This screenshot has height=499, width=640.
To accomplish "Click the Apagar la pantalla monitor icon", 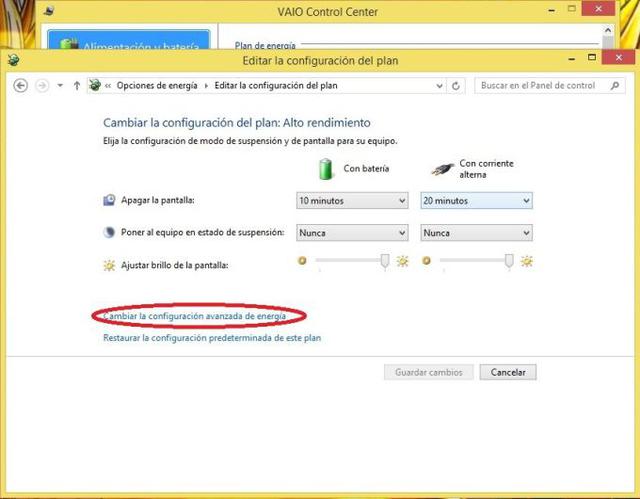I will point(109,200).
